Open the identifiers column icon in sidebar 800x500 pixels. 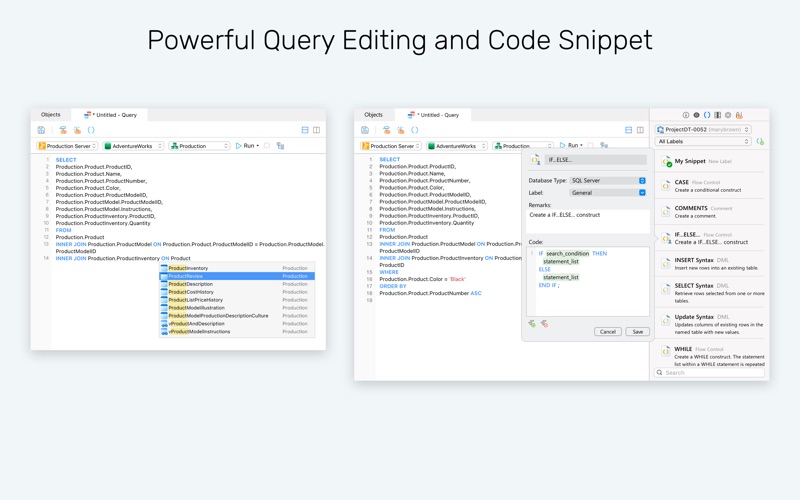coord(718,115)
